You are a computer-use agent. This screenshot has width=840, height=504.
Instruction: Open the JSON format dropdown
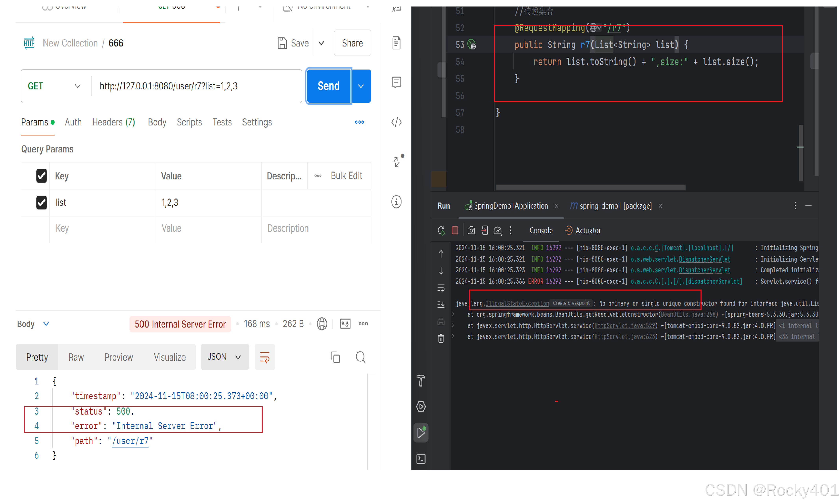[225, 357]
